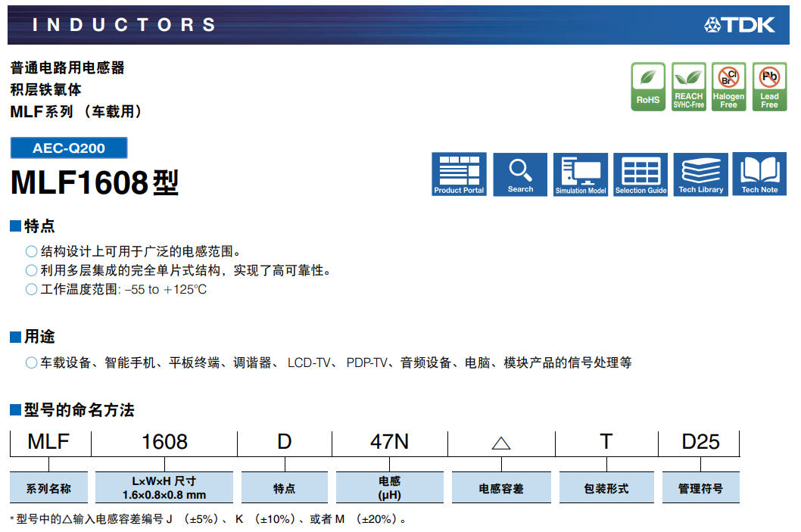Click the Halogen Free badge
801x532 pixels.
coord(728,86)
